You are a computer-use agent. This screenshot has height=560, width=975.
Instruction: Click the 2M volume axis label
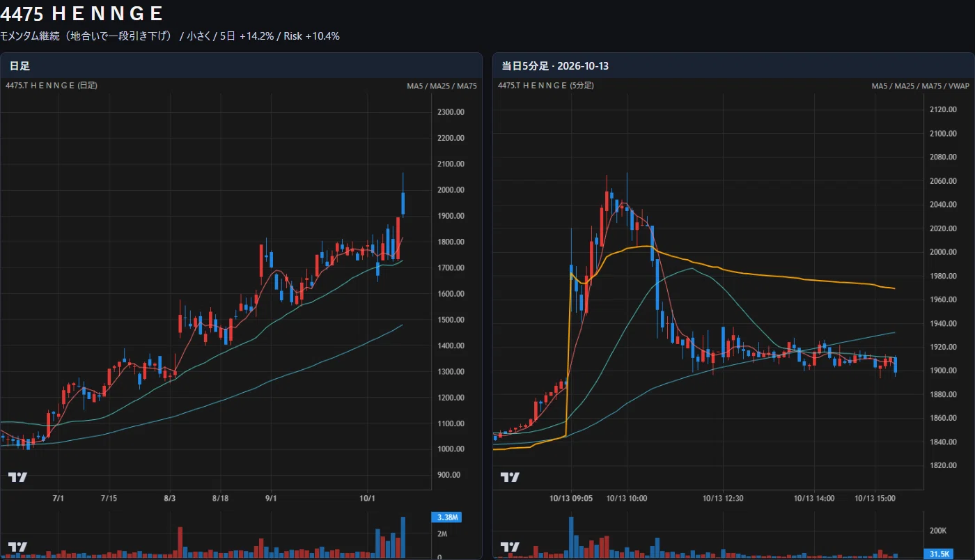tap(442, 534)
